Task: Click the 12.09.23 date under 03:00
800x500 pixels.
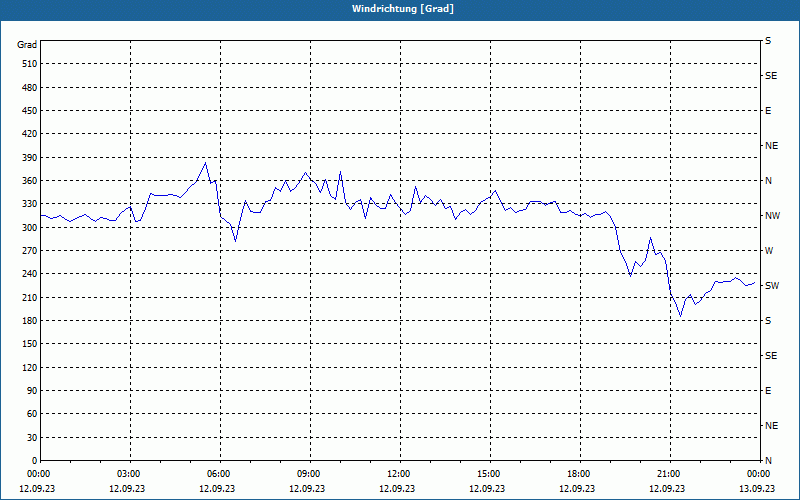Action: tap(127, 488)
